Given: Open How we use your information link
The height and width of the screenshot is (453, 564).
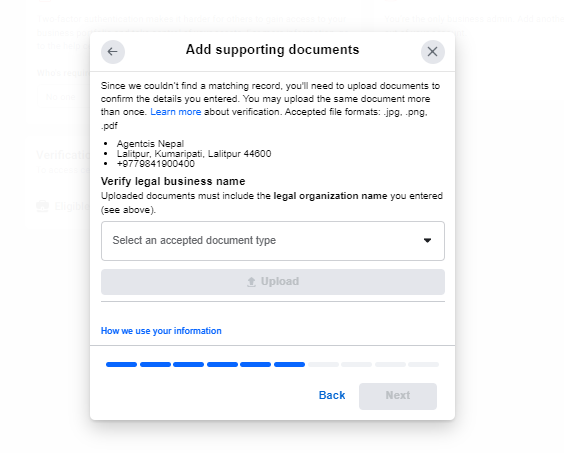Looking at the screenshot, I should click(161, 331).
